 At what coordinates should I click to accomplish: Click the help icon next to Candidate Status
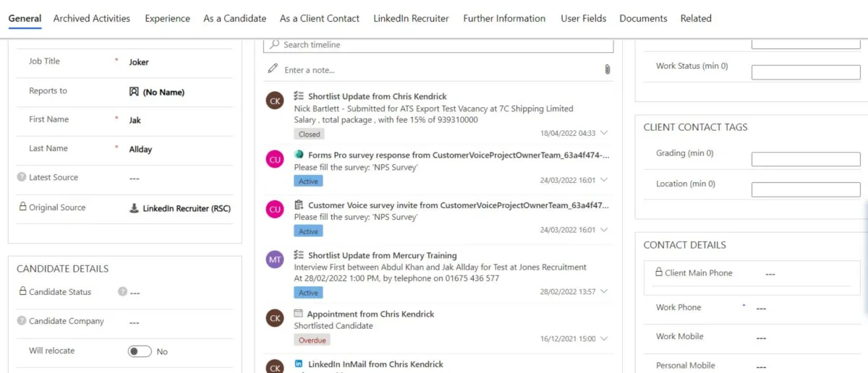[122, 292]
